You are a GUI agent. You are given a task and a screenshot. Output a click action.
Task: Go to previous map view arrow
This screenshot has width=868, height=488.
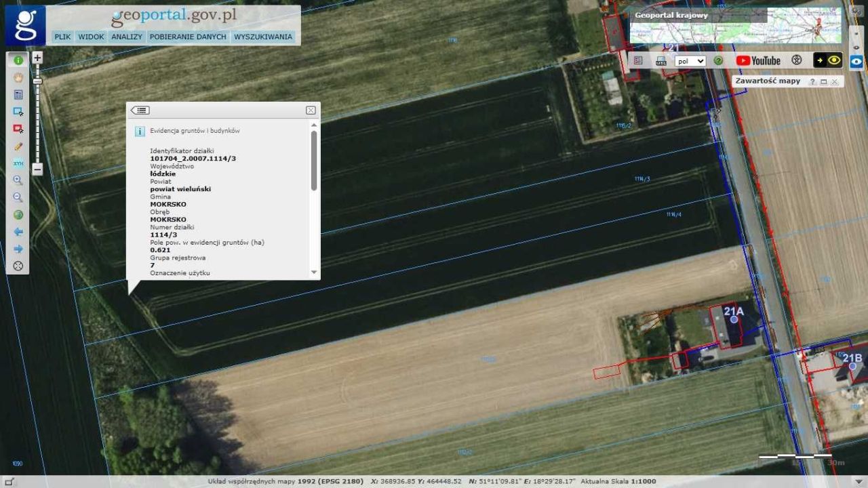pos(18,232)
